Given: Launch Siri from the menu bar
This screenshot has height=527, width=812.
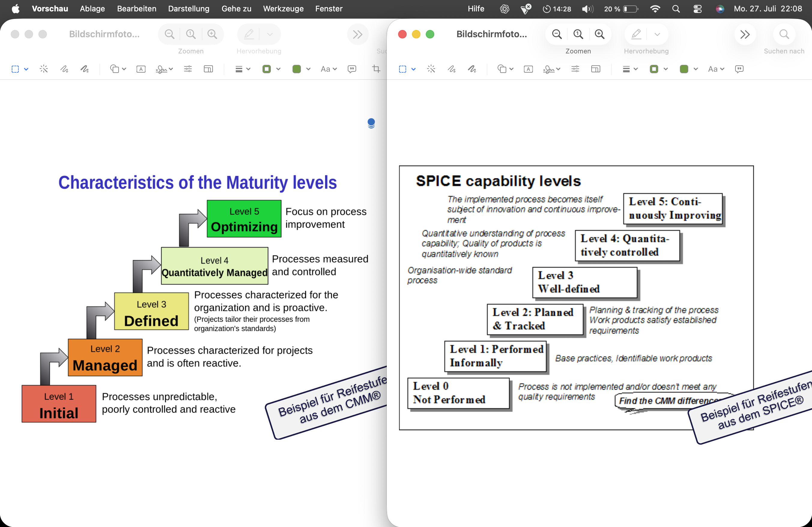Looking at the screenshot, I should (720, 9).
